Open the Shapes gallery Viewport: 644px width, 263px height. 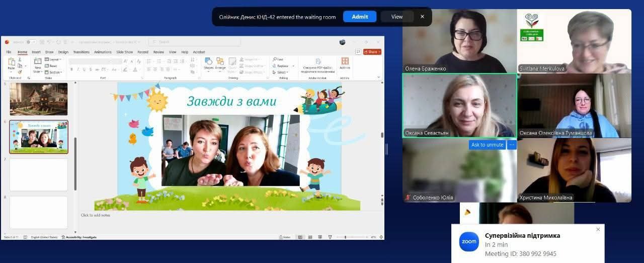tap(208, 63)
